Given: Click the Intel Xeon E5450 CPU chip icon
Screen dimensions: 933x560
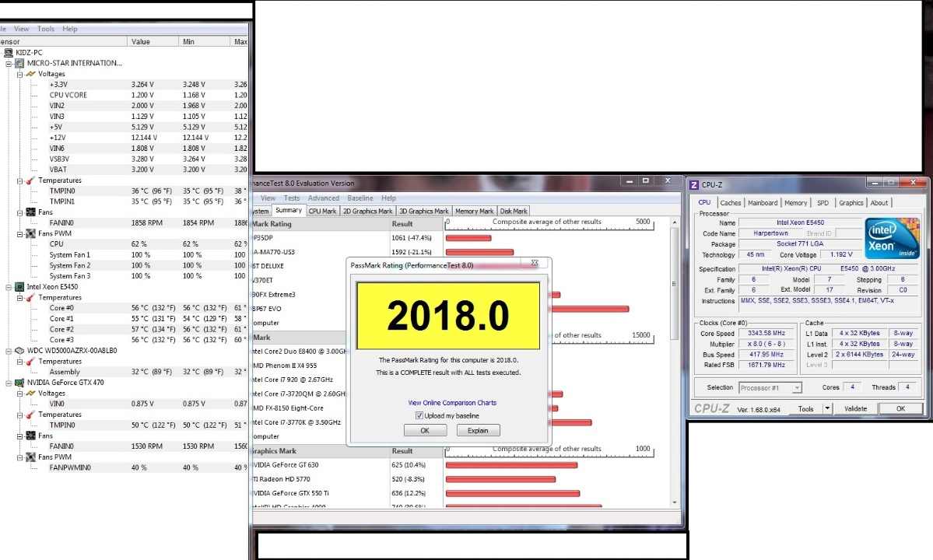Looking at the screenshot, I should pyautogui.click(x=19, y=286).
